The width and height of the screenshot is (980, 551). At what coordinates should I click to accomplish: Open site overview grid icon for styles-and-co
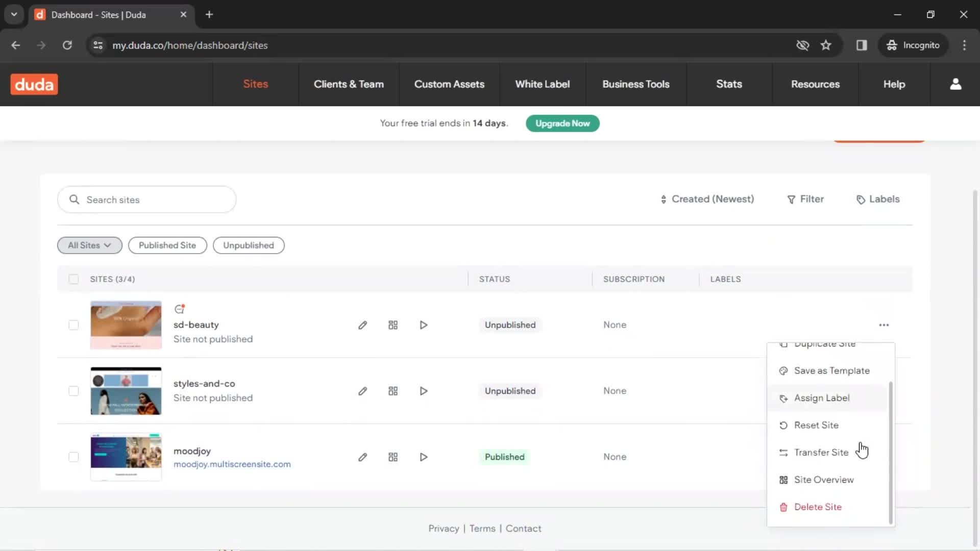pos(393,391)
